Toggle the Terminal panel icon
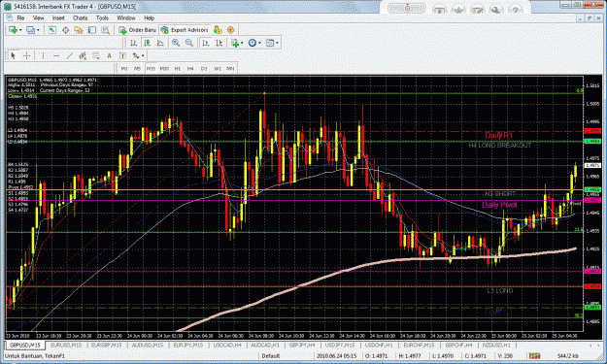607x364 pixels. (x=91, y=30)
